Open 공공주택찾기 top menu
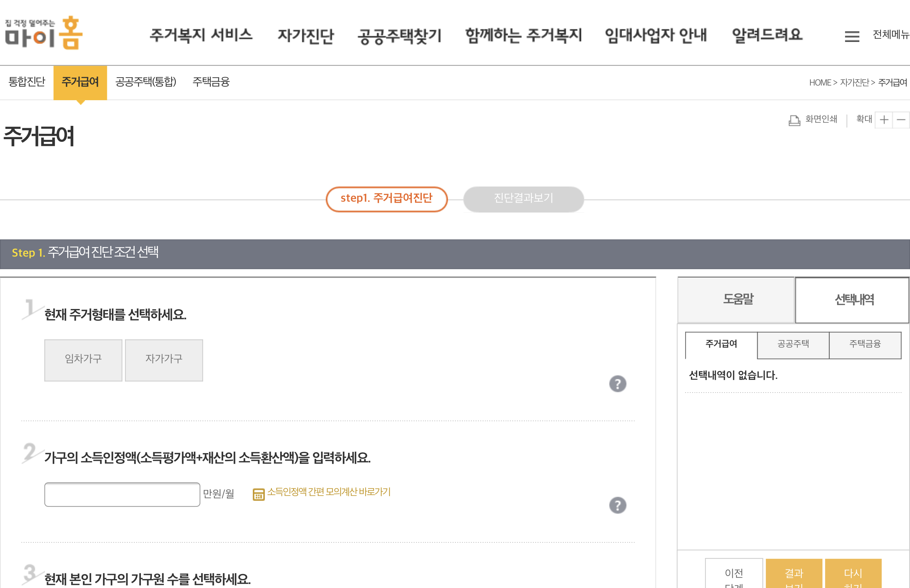The image size is (910, 588). (x=399, y=36)
